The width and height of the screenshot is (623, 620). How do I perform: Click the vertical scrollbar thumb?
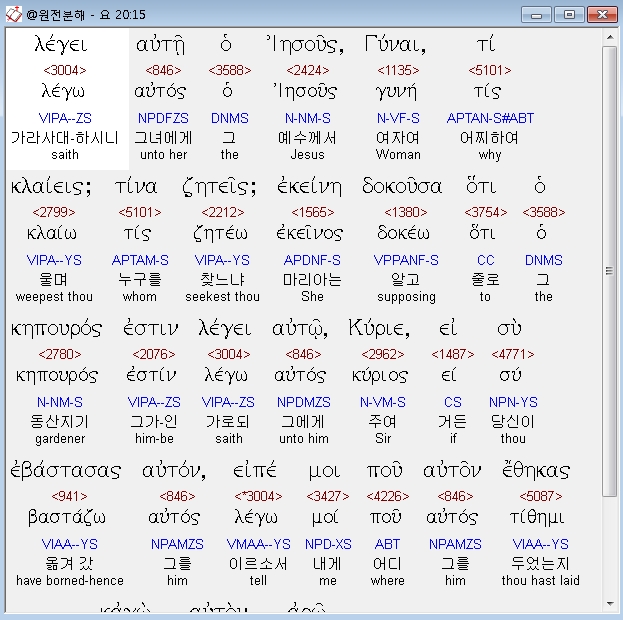(610, 271)
